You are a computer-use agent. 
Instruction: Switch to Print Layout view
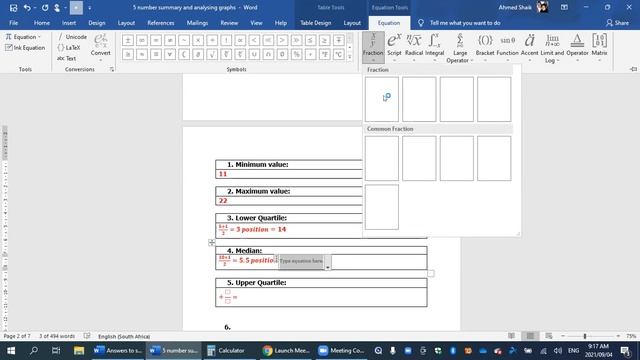pos(530,336)
